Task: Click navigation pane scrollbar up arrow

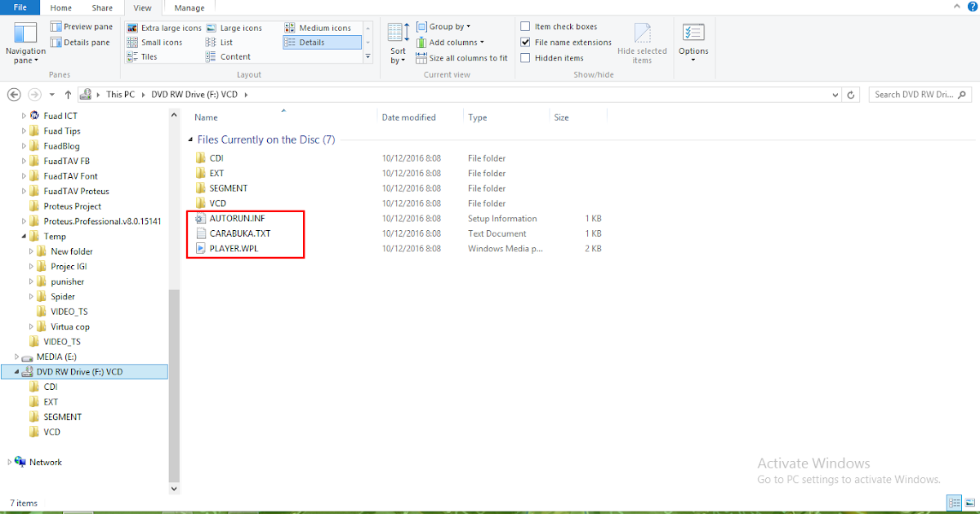Action: [174, 114]
